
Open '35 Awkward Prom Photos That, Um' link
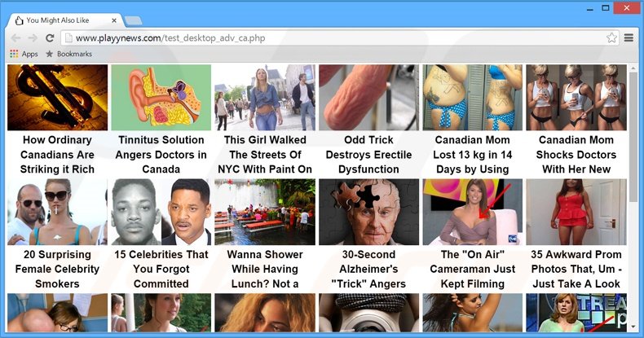576,269
